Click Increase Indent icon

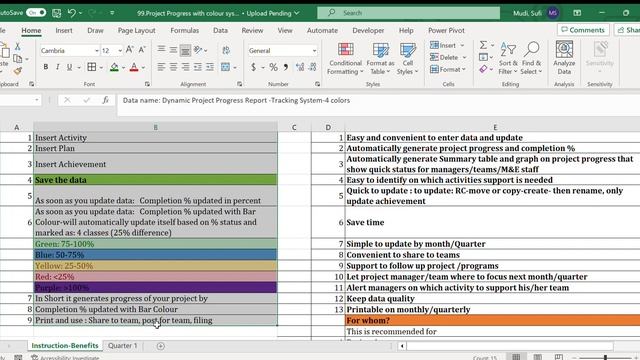[210, 67]
